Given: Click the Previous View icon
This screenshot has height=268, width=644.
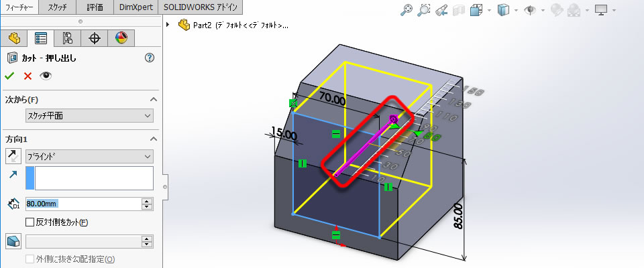Looking at the screenshot, I should [x=441, y=10].
